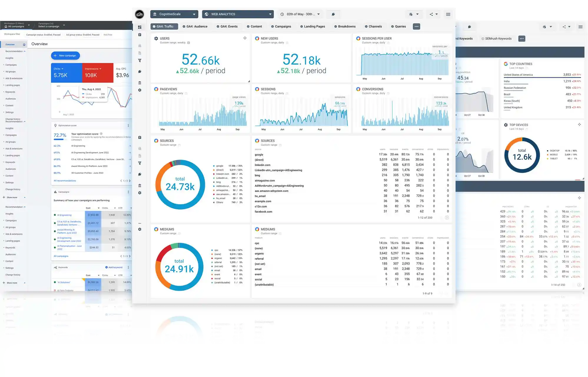Click the Google G icon on TOP COUNTRIES widget

point(506,64)
